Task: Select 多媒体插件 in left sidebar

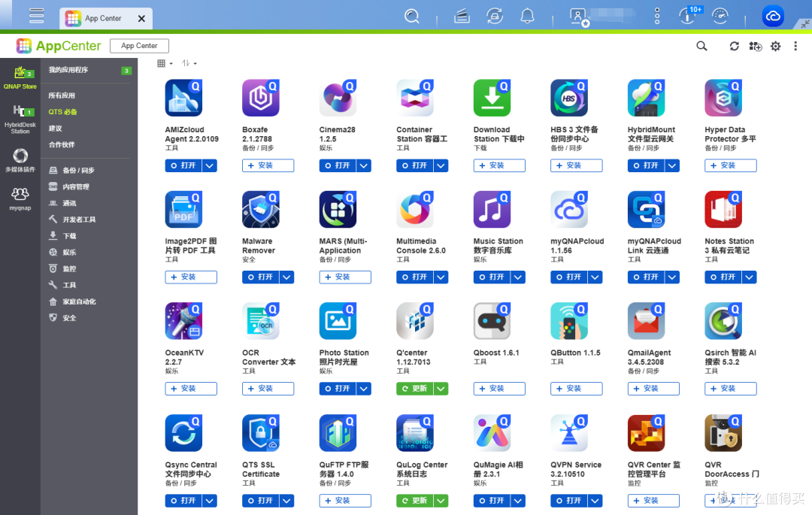Action: (20, 160)
